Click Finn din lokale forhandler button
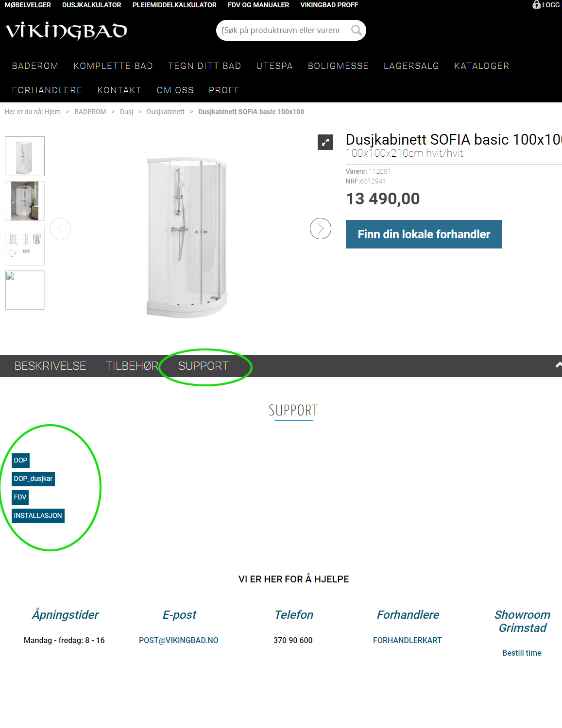This screenshot has width=562, height=728. click(x=424, y=234)
